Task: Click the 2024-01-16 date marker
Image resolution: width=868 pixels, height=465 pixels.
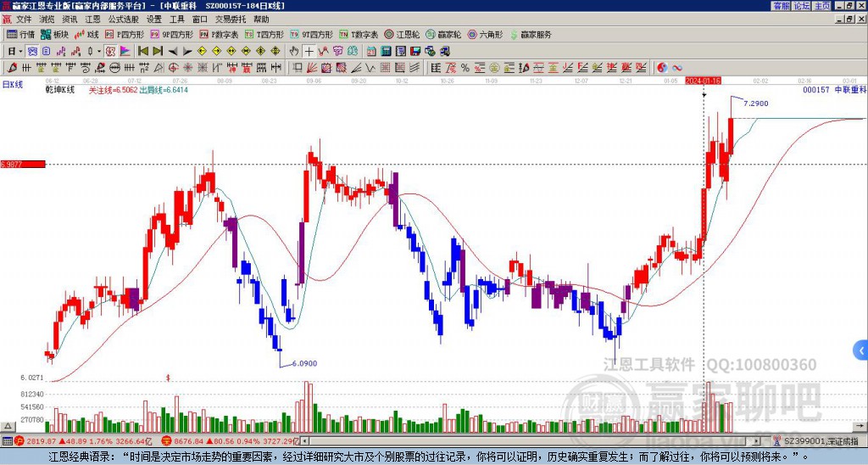Action: tap(703, 81)
